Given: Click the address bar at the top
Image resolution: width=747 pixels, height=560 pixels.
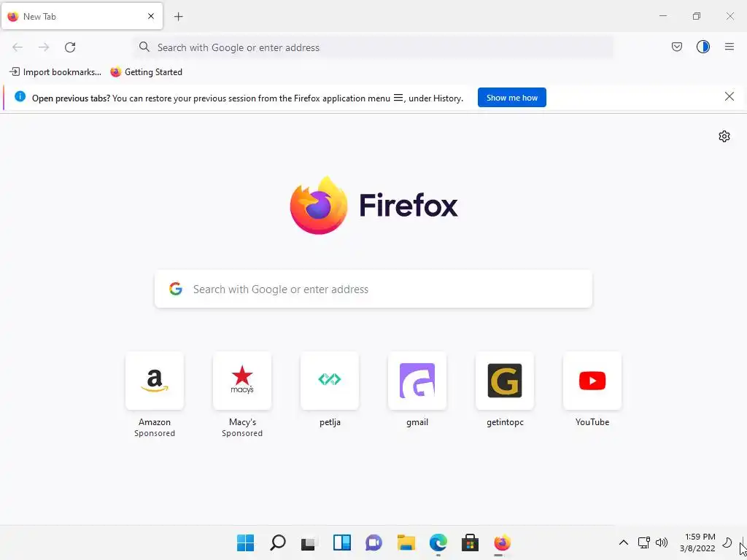Looking at the screenshot, I should [x=373, y=47].
